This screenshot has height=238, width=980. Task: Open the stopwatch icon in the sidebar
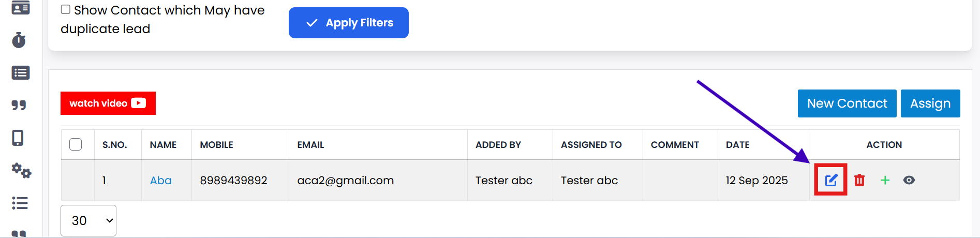19,40
